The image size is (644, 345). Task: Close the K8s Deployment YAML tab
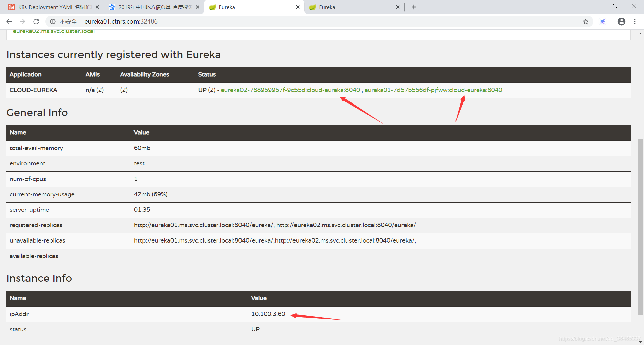click(97, 7)
